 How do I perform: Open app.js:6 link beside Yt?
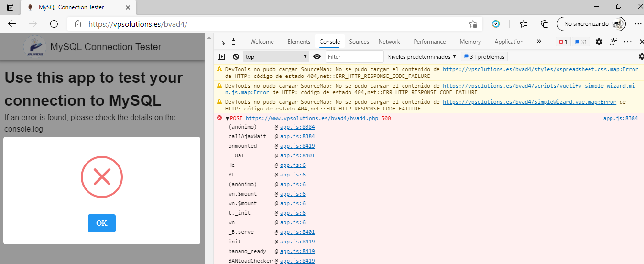[x=293, y=175]
